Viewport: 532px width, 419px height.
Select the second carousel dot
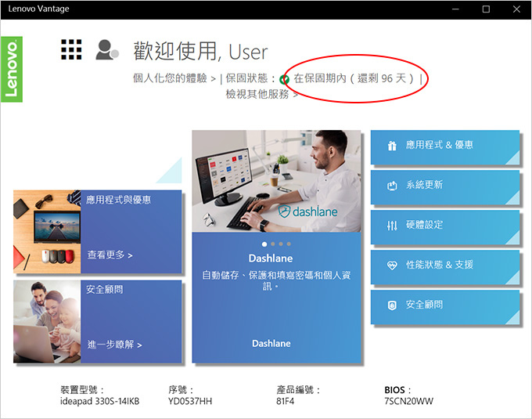pos(273,244)
